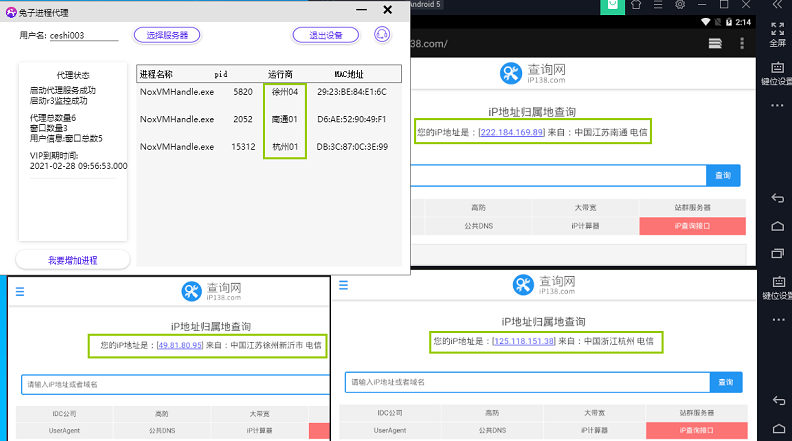Open the browser tabs stack icon
Viewport: 792px width, 441px height.
pyautogui.click(x=715, y=44)
